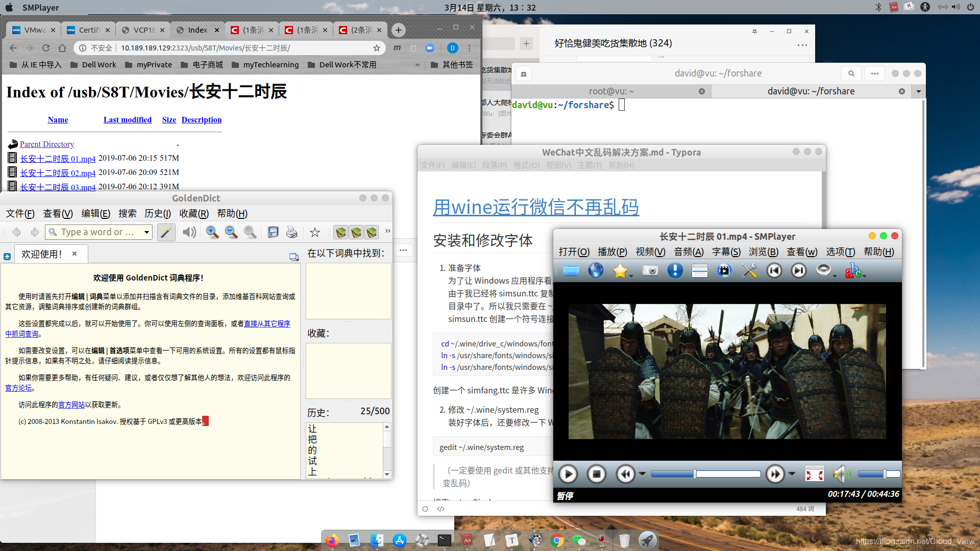Print article using GoldenDict printer icon
This screenshot has width=980, height=551.
[291, 233]
